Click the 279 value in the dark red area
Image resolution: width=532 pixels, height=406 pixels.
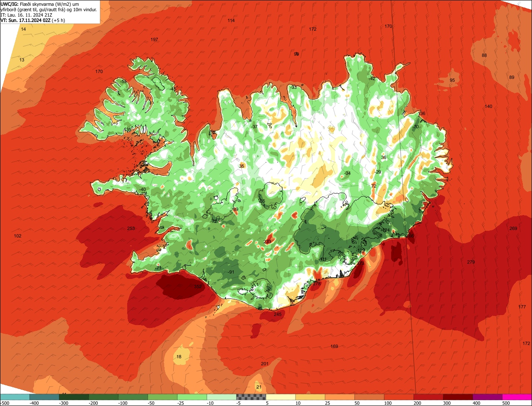471,262
